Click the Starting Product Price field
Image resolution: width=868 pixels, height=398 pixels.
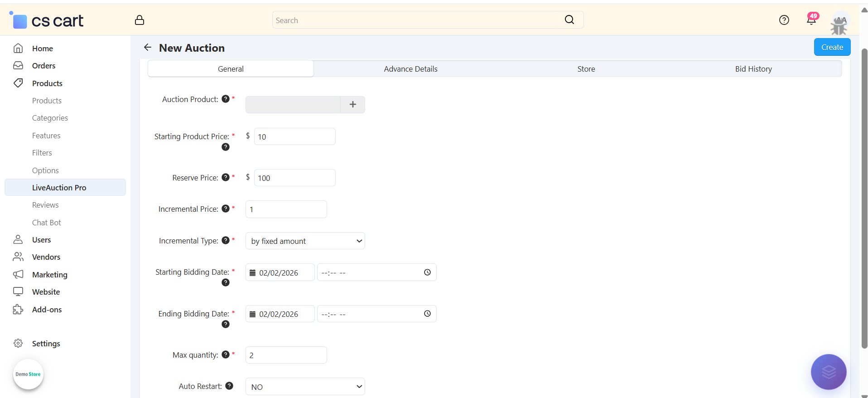(x=294, y=137)
